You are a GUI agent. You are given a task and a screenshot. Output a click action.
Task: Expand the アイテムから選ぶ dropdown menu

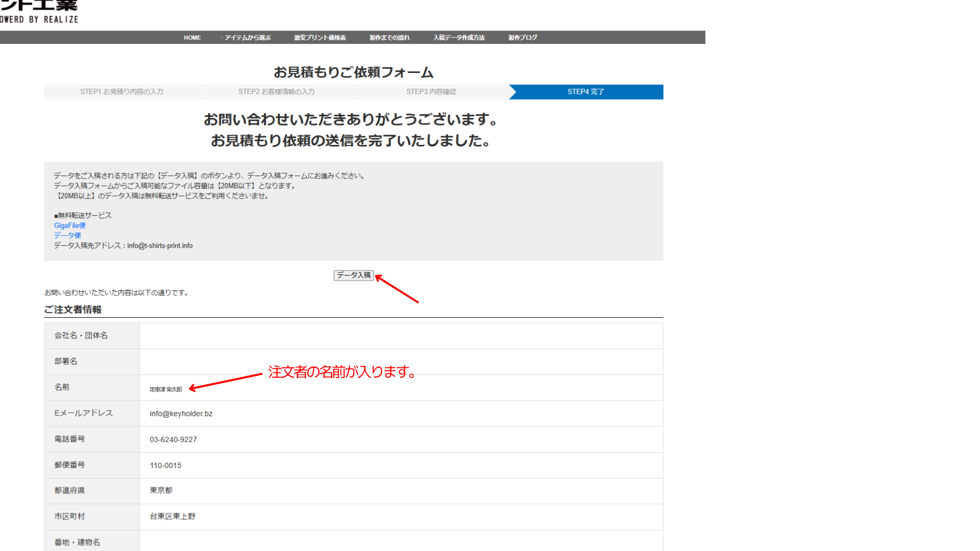(247, 38)
